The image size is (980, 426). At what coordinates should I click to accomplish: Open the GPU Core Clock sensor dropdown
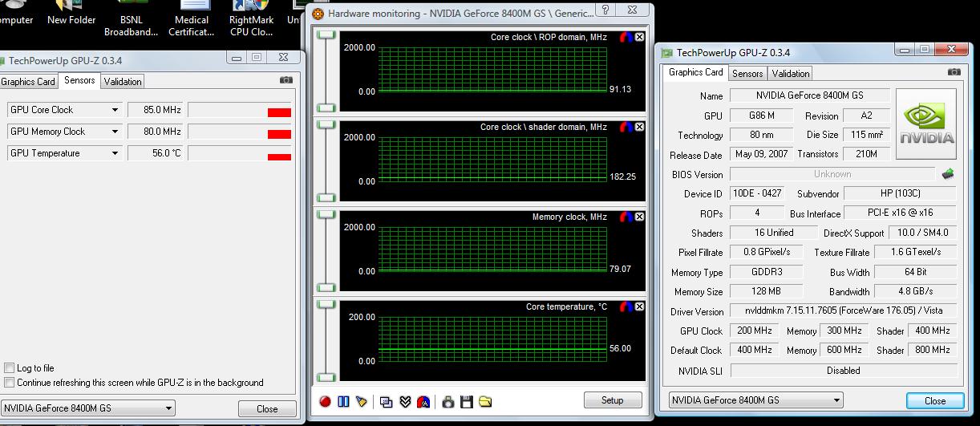[x=115, y=110]
